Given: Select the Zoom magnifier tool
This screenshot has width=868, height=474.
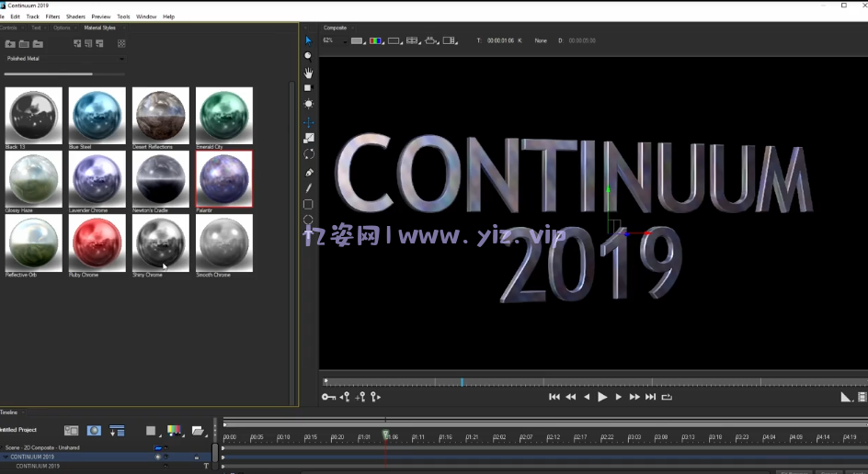Looking at the screenshot, I should tap(308, 56).
